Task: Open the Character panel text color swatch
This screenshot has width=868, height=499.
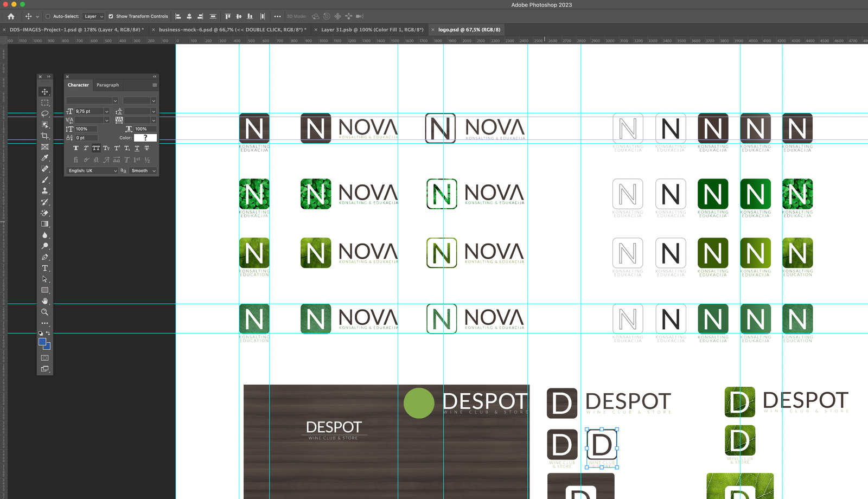Action: tap(145, 138)
